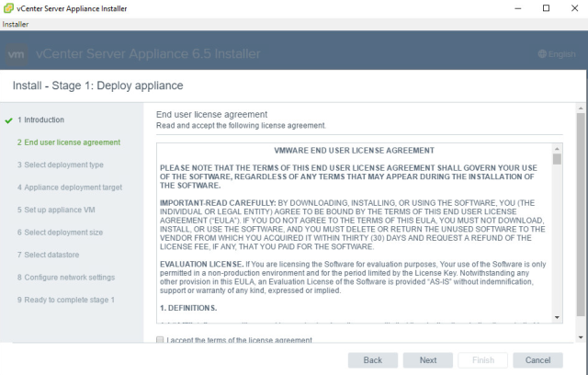Screen dimensions: 588x375
Task: Click the EULA text scrollbar thumb
Action: (557, 159)
